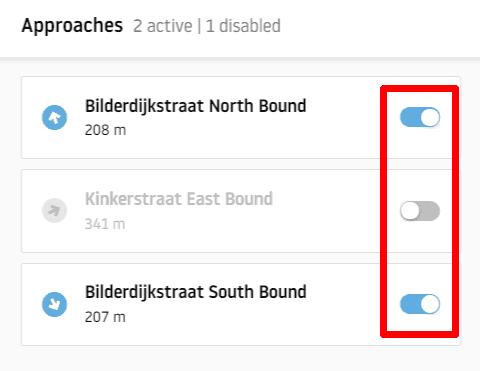Click the "1 disabled" status text
480x371 pixels.
point(243,26)
